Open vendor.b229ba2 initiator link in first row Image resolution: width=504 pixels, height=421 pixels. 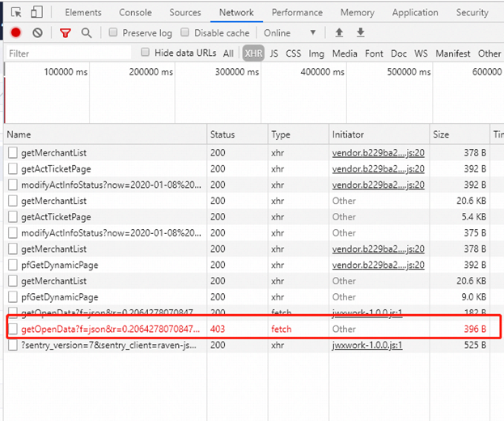(378, 153)
